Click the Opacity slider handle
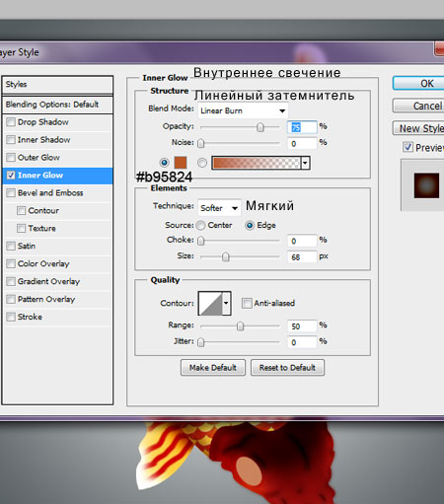The image size is (444, 504). coord(260,127)
